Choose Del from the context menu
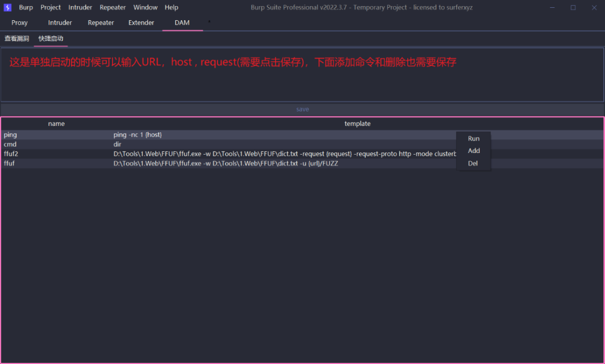The width and height of the screenshot is (605, 364). click(x=473, y=164)
